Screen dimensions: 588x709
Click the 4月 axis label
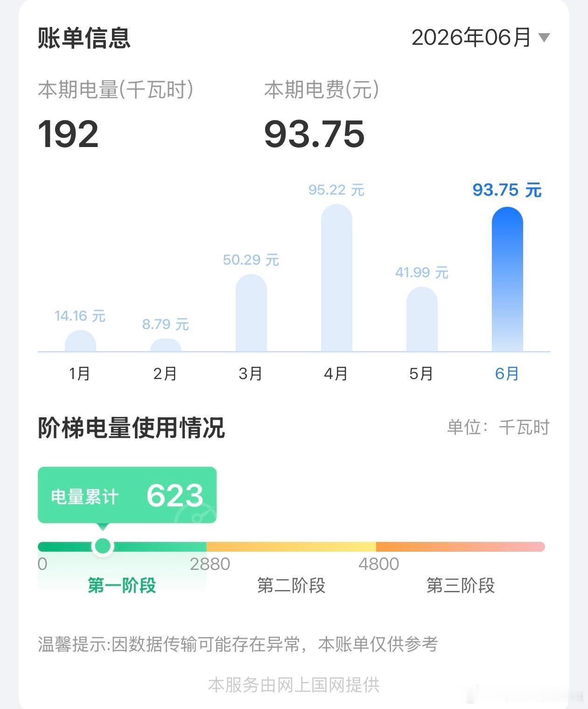click(336, 373)
